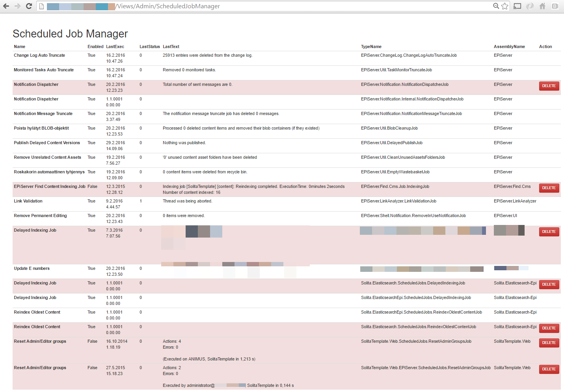The width and height of the screenshot is (564, 392).
Task: Open the Cast extension icon
Action: [x=517, y=6]
